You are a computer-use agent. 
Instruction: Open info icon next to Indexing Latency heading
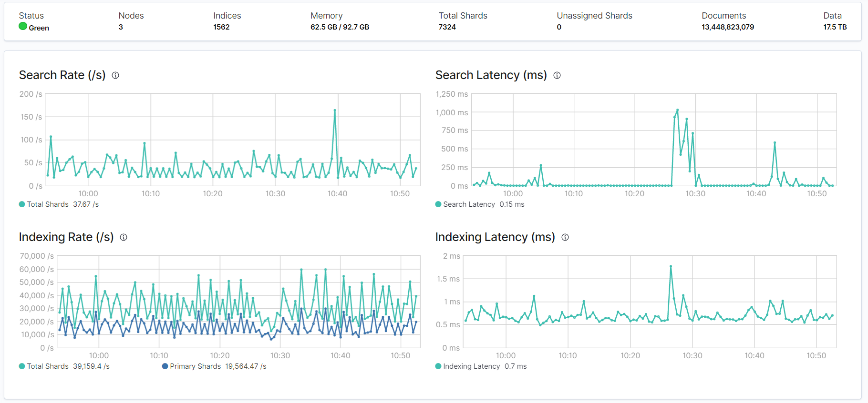point(565,237)
